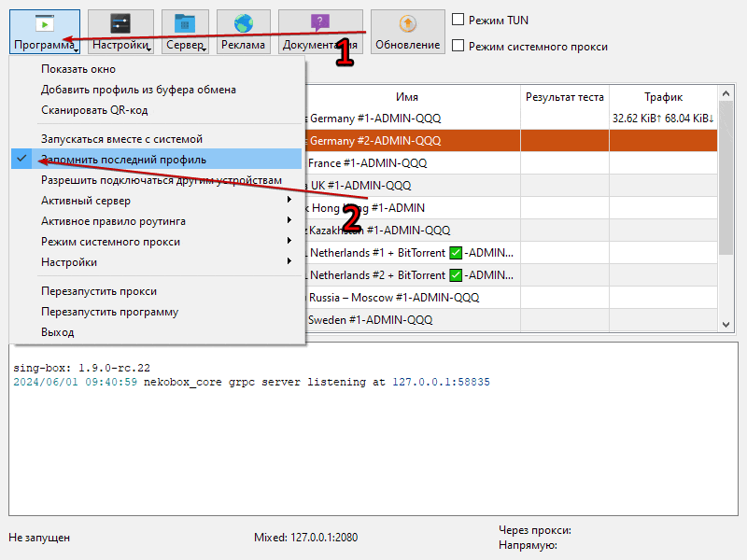Click the Обновление update icon
The image size is (747, 560).
coord(407,24)
